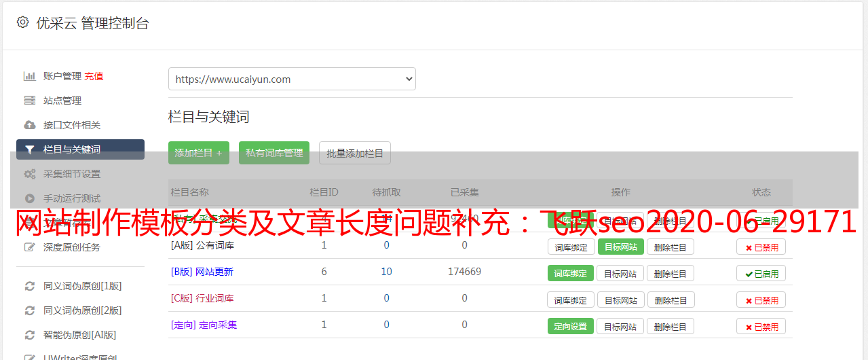Image resolution: width=868 pixels, height=360 pixels.
Task: Open 账户管理 via its bar chart icon
Action: click(29, 76)
